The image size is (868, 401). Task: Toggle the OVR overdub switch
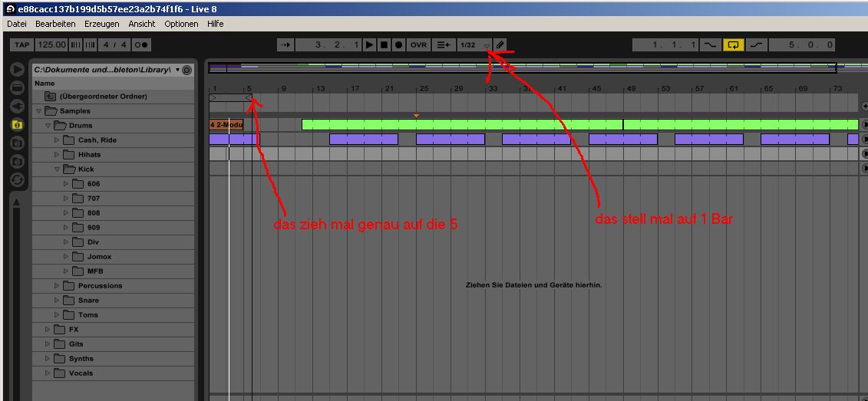coord(418,44)
